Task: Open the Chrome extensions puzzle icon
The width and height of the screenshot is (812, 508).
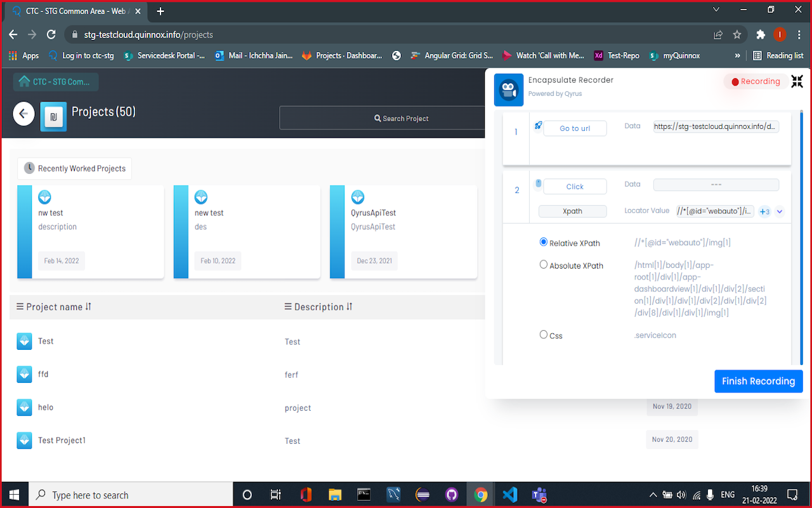Action: 760,34
